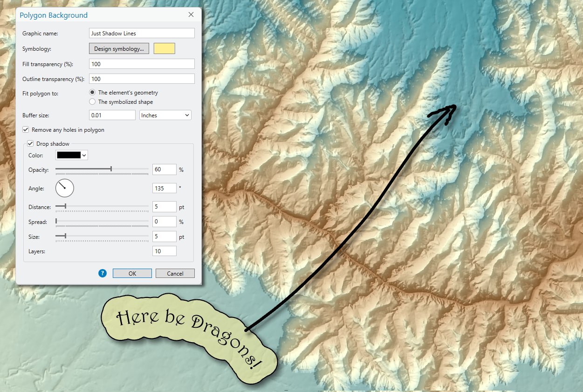Click the "Polygon Background" dialog title
The width and height of the screenshot is (583, 392).
tap(54, 15)
